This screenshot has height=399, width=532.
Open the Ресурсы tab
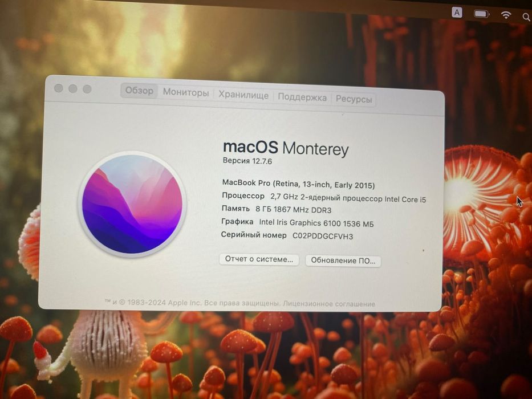click(354, 99)
